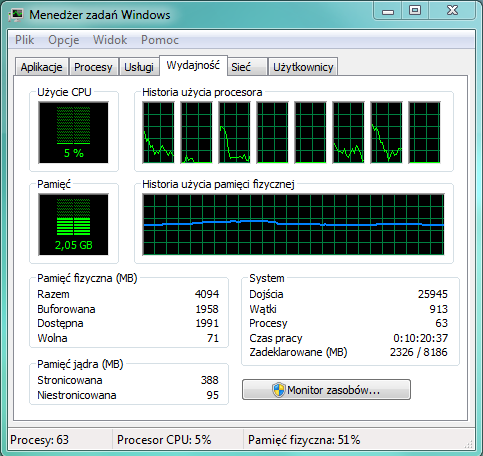483x456 pixels.
Task: Click the Niestronicowana value 95
Action: coord(212,395)
